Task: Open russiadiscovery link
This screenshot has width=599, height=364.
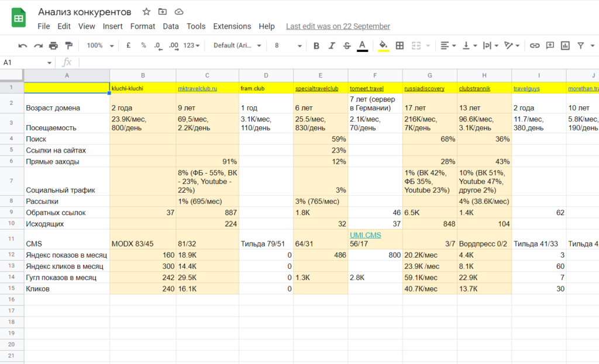Action: (x=424, y=89)
